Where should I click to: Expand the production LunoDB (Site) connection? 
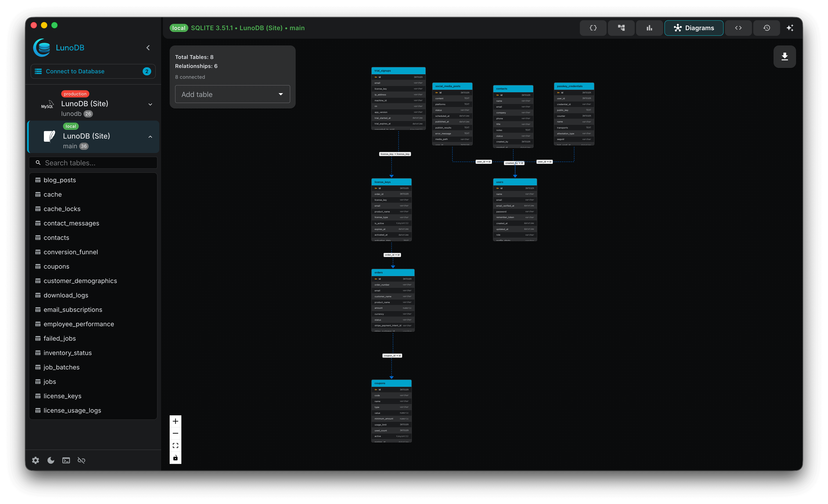150,104
